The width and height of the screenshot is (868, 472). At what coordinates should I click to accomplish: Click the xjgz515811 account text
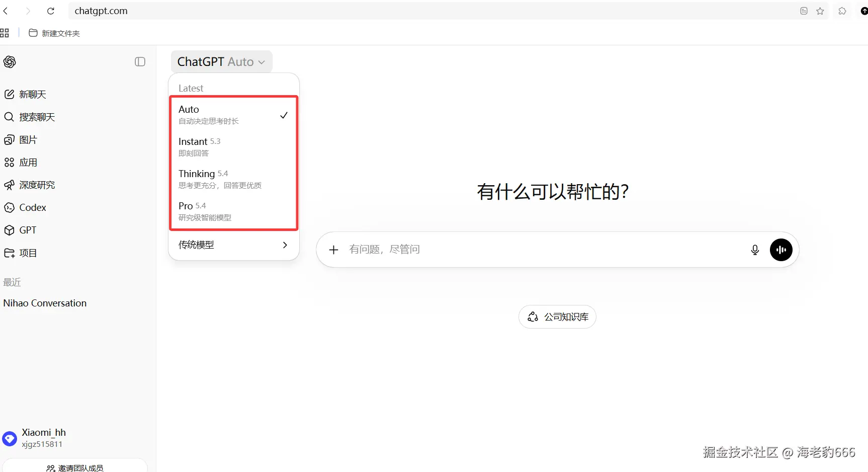pos(42,444)
